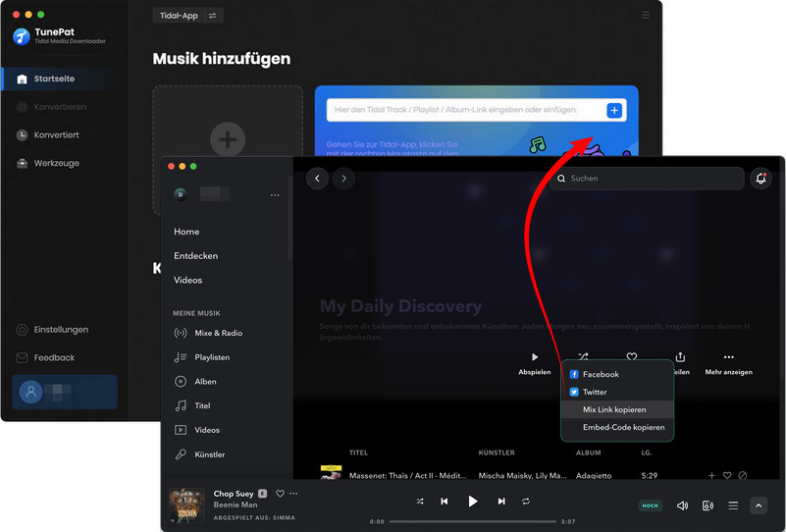Viewport: 786px width, 532px height.
Task: Click the share (Teilen) icon
Action: 680,357
